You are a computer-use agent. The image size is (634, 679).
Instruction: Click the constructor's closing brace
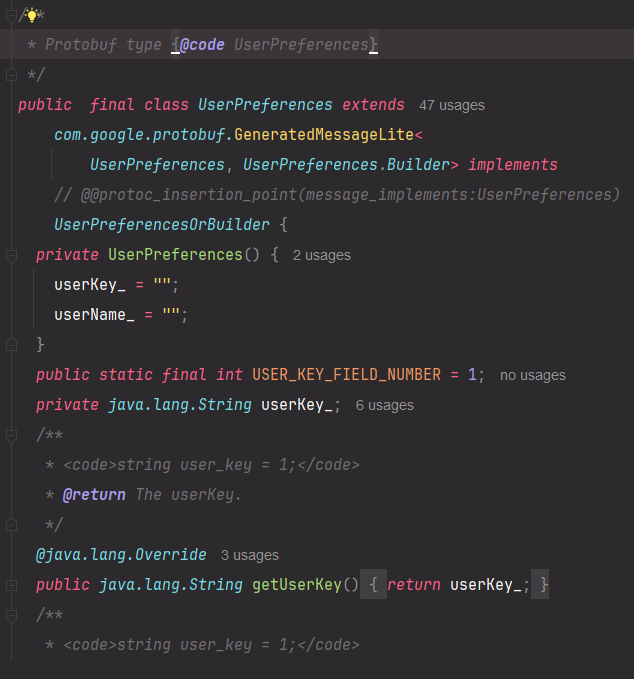[40, 345]
